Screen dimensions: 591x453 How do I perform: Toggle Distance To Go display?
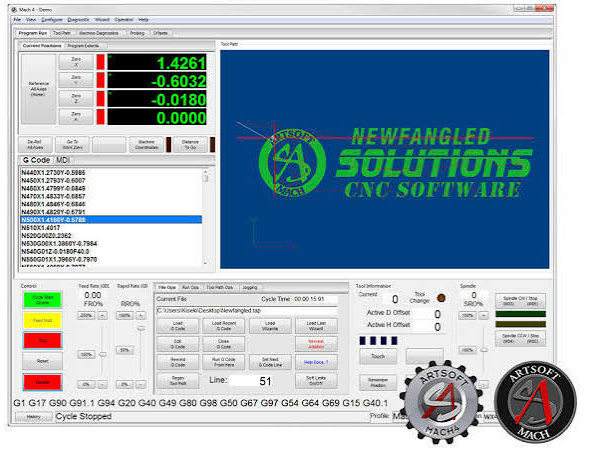pyautogui.click(x=190, y=145)
